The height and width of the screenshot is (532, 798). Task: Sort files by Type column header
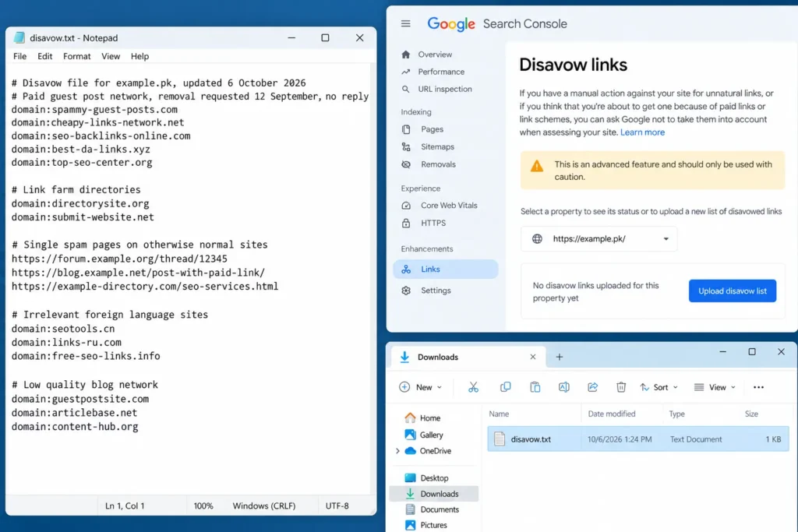tap(676, 414)
